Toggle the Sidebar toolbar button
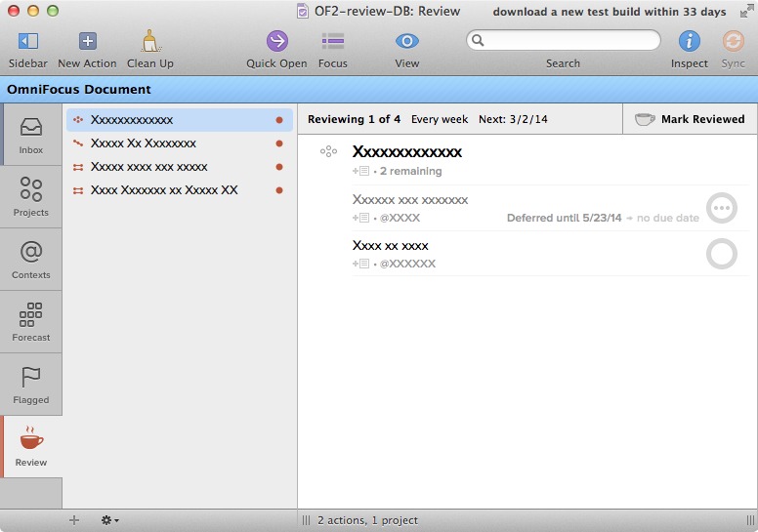Screen dimensions: 758x532 point(28,49)
